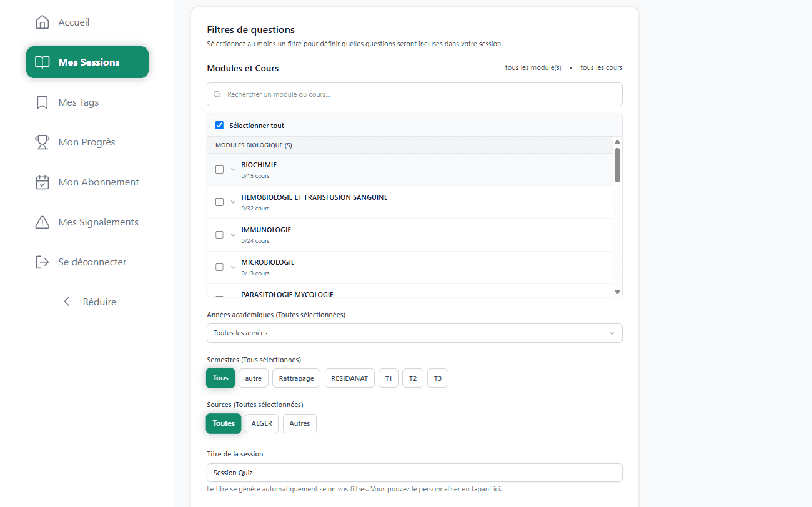Select the RESIDANAT semester filter
Screen dimensions: 812x507
pos(349,378)
